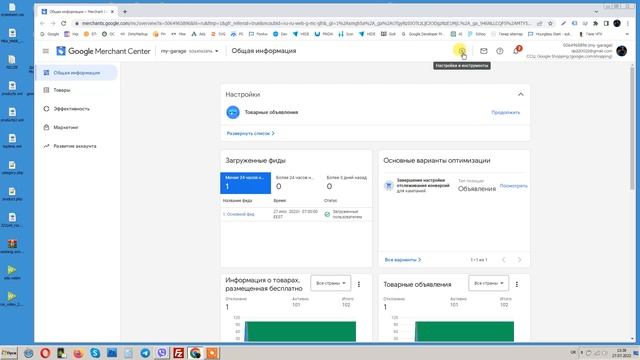
Task: Click the Товарные объявления blue icon
Action: point(233,112)
